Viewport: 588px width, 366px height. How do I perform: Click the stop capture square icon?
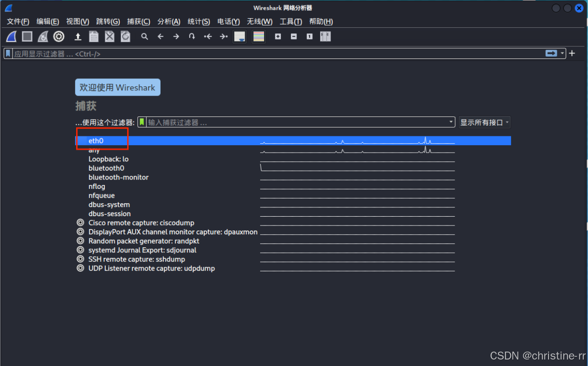[x=27, y=37]
